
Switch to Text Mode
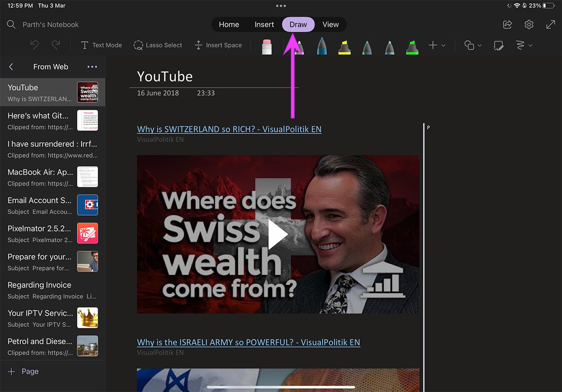(101, 45)
